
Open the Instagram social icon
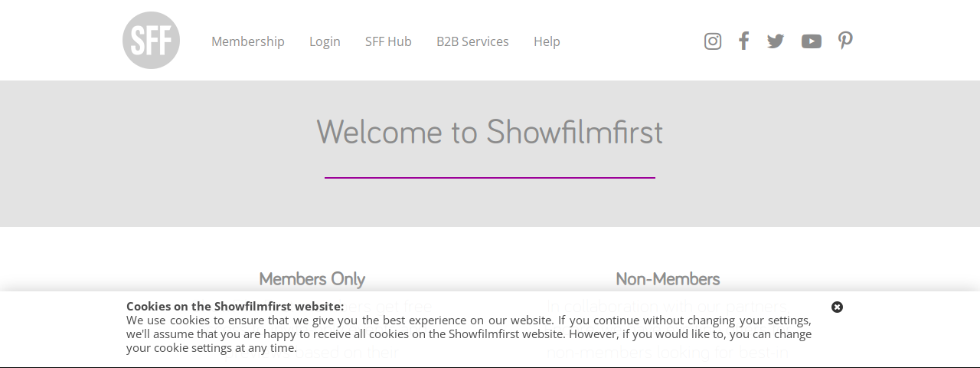713,41
